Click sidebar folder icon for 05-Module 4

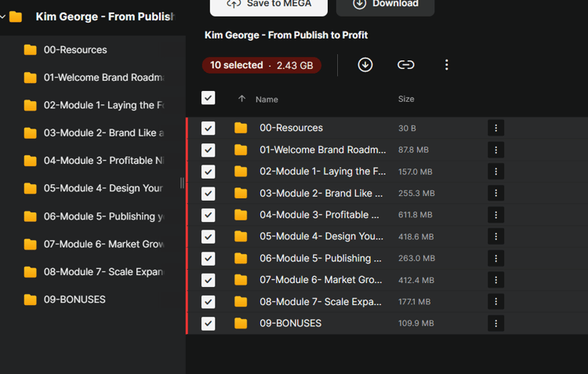(31, 188)
